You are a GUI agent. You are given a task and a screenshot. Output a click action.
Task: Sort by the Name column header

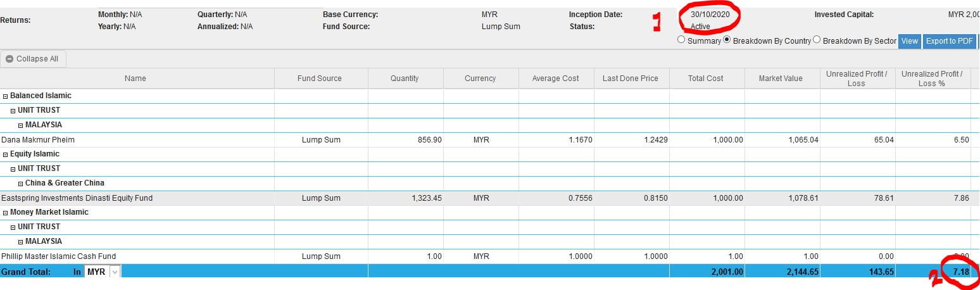pyautogui.click(x=135, y=79)
